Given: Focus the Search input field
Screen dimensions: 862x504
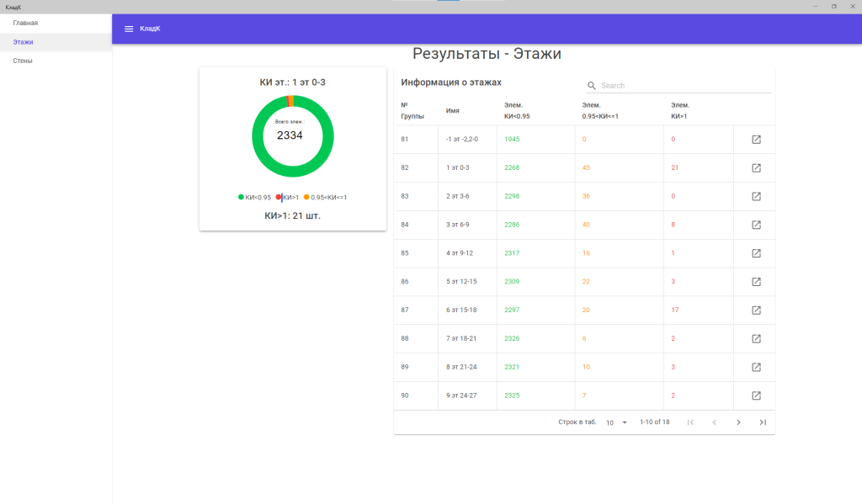Looking at the screenshot, I should pos(684,86).
